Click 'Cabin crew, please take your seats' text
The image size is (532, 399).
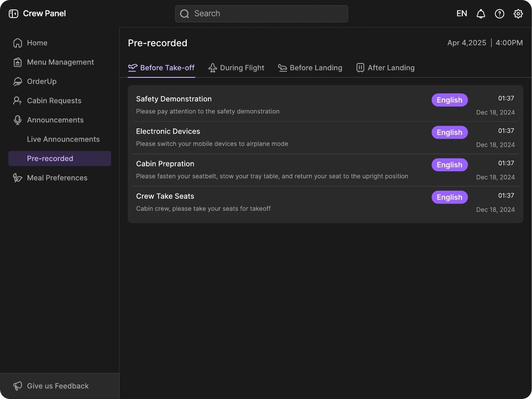point(204,209)
